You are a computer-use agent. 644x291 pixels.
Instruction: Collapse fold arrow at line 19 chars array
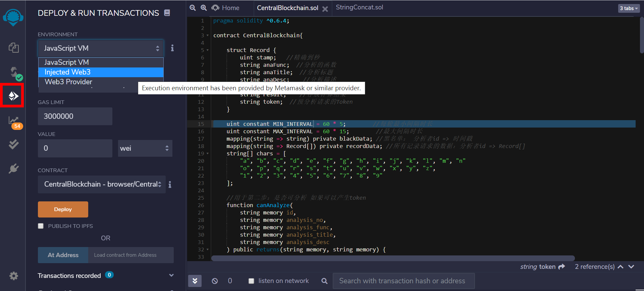[208, 154]
